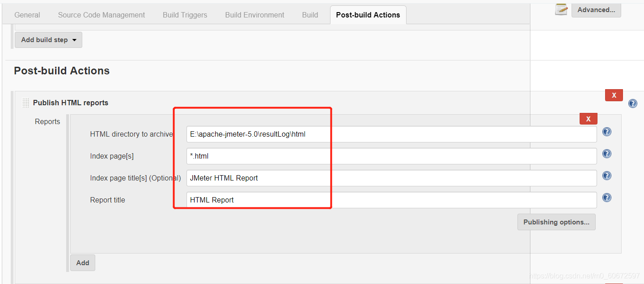Open the Build Triggers tab

(185, 15)
